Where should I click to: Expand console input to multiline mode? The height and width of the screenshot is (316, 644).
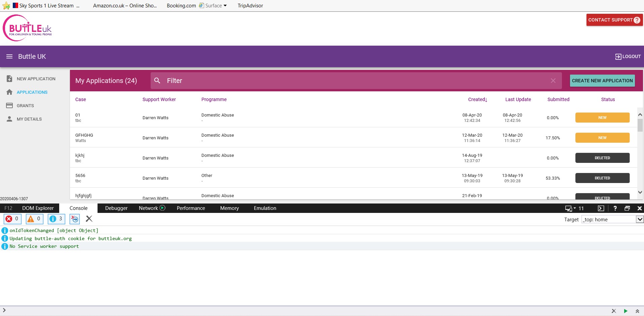click(637, 311)
